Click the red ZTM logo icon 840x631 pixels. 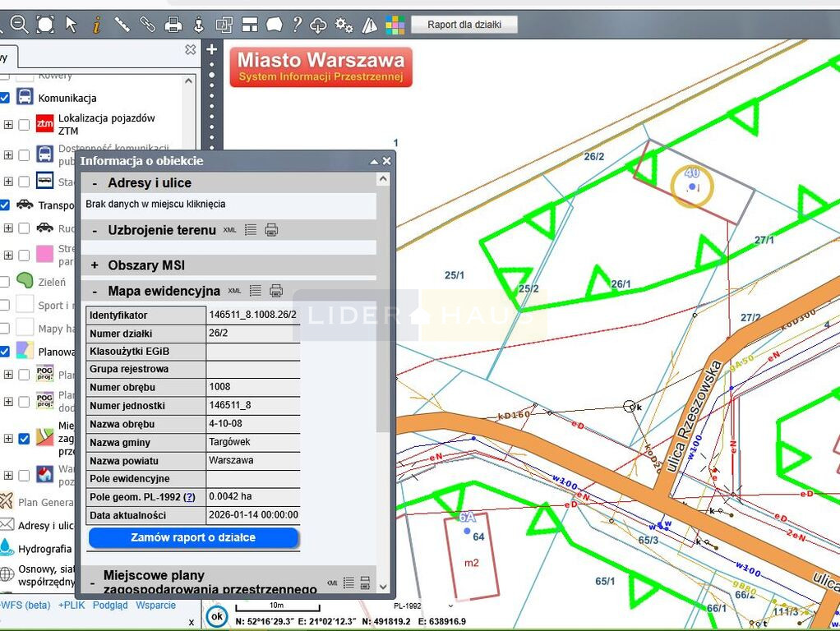click(x=44, y=123)
